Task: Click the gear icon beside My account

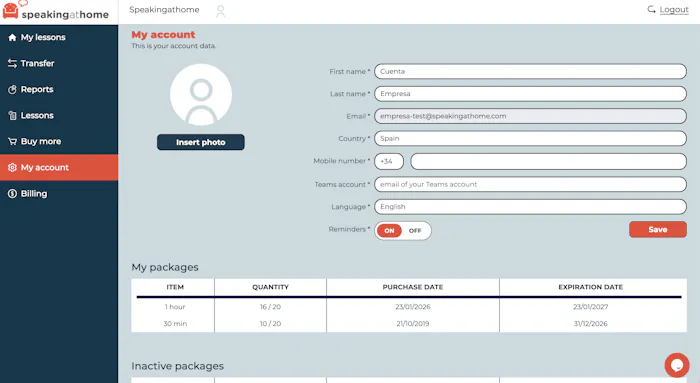Action: [x=12, y=167]
